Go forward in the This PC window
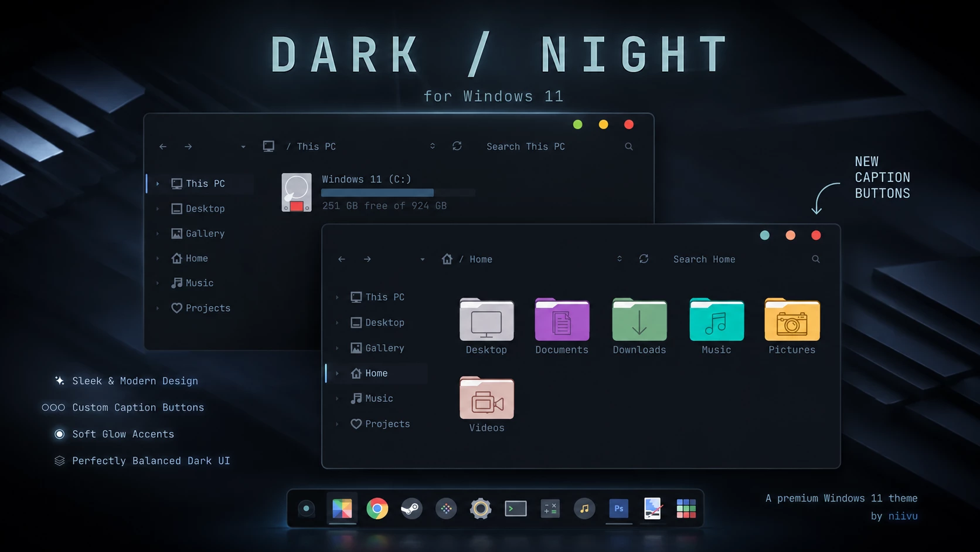This screenshot has height=552, width=980. 188,147
